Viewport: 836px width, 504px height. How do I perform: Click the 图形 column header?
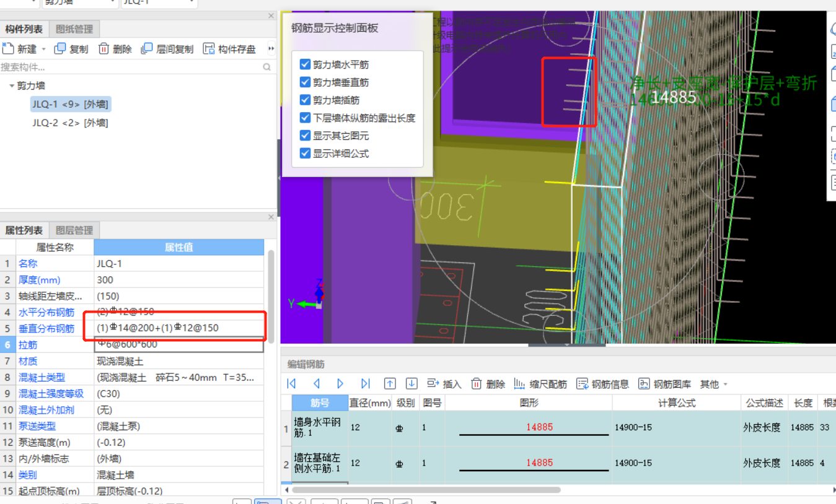click(x=529, y=402)
